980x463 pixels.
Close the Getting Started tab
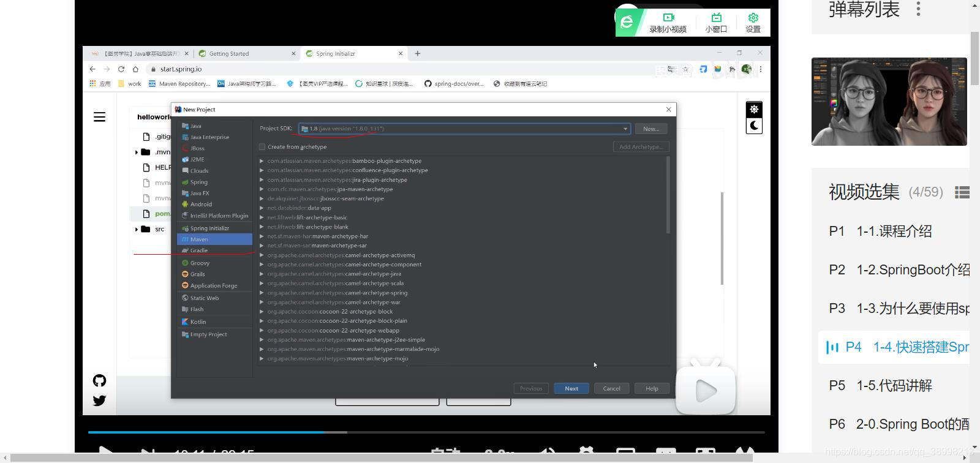(293, 53)
